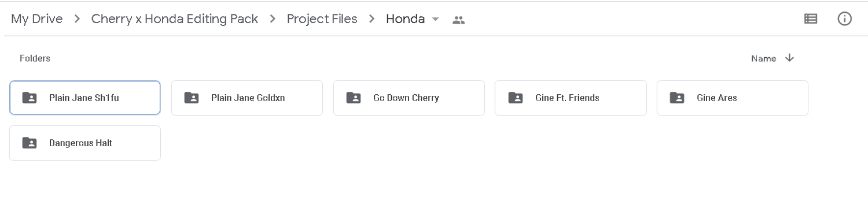Open the Name sort options
Viewport: 868px width, 219px height.
coord(763,58)
